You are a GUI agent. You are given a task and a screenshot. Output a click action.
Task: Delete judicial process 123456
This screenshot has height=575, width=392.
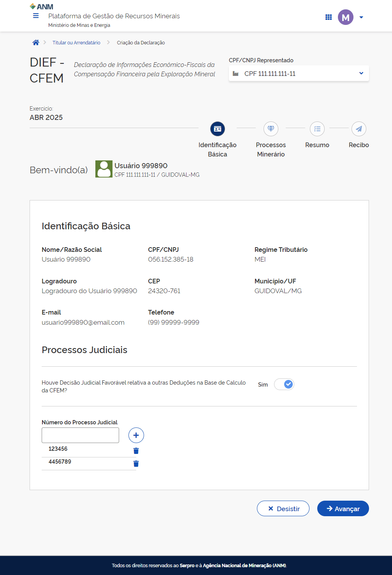pyautogui.click(x=136, y=451)
